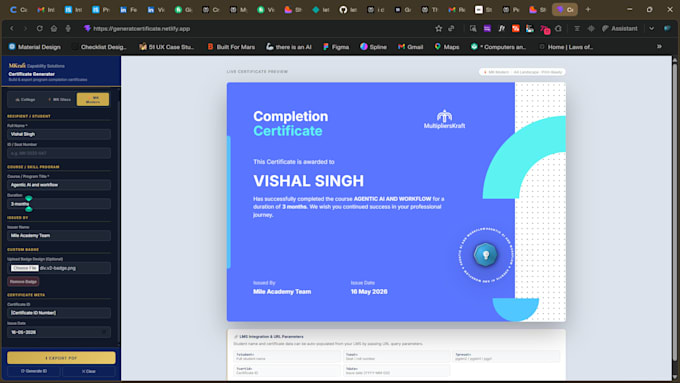This screenshot has width=680, height=383.
Task: Click the ID / Seat Number input field
Action: click(59, 153)
